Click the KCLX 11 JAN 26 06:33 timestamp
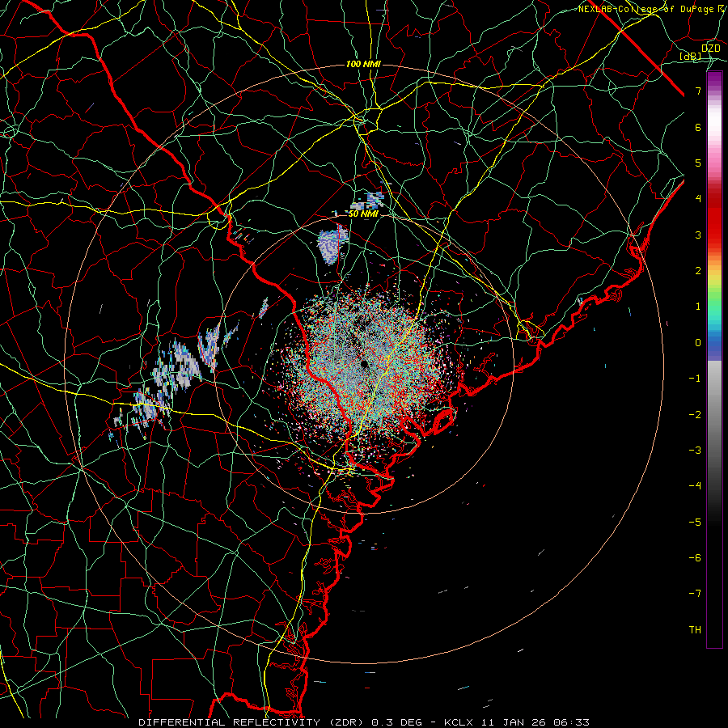This screenshot has width=728, height=728. click(517, 722)
